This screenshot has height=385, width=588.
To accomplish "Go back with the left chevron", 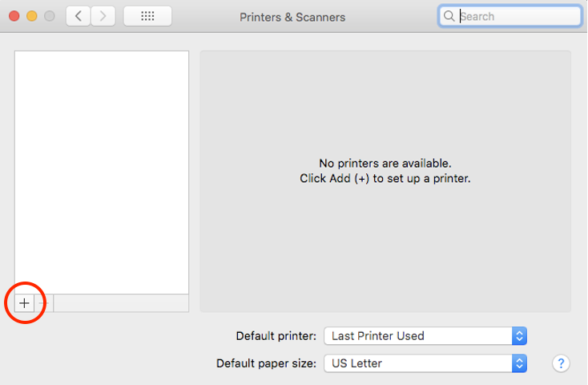I will pyautogui.click(x=78, y=16).
